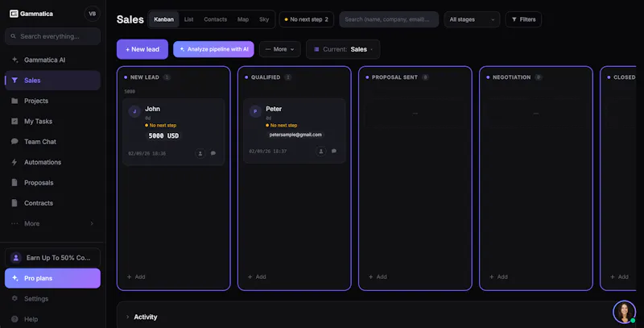Expand the Activity panel chevron

(127, 317)
